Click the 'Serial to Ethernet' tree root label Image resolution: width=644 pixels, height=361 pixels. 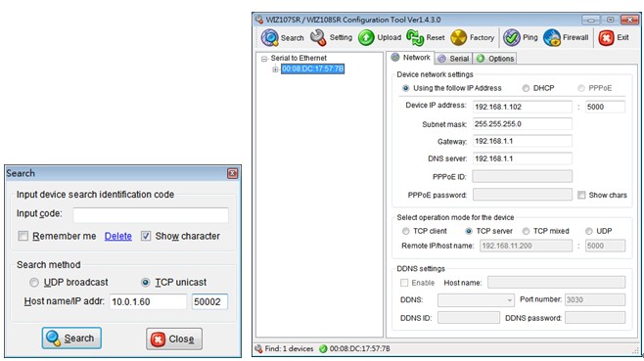point(299,58)
